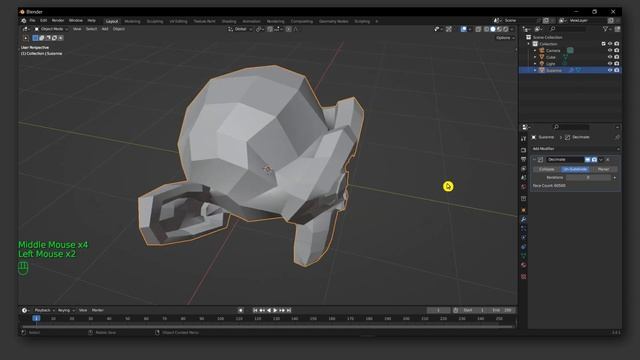This screenshot has height=360, width=640.
Task: Open the viewport Object menu
Action: (x=119, y=29)
